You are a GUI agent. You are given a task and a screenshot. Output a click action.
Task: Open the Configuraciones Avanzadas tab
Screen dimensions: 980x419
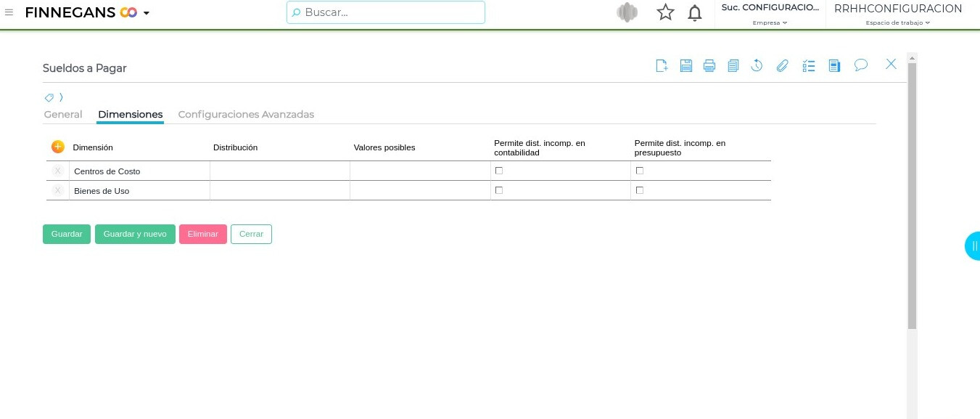pos(246,114)
